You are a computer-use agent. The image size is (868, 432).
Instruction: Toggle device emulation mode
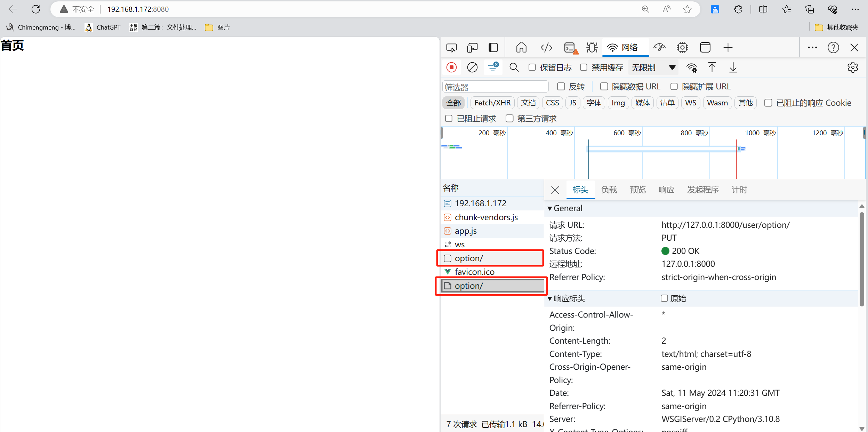pyautogui.click(x=472, y=47)
